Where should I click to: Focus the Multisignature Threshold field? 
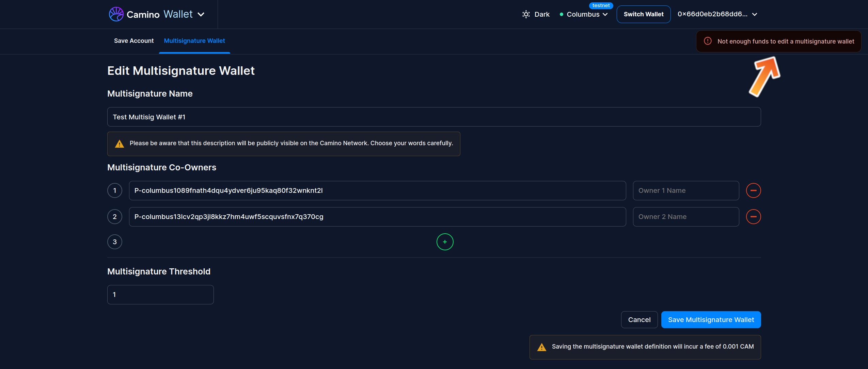160,295
